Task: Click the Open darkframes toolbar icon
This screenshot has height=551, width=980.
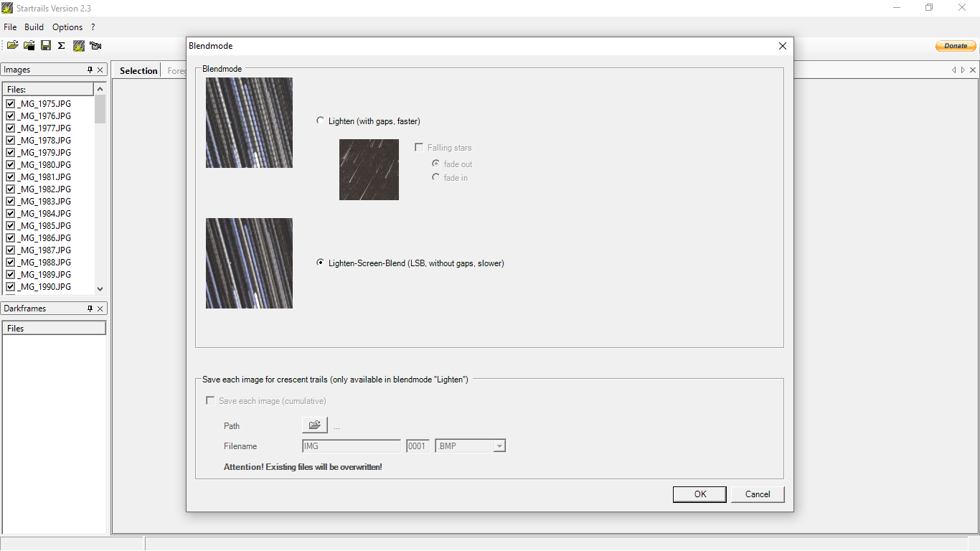Action: [x=29, y=45]
